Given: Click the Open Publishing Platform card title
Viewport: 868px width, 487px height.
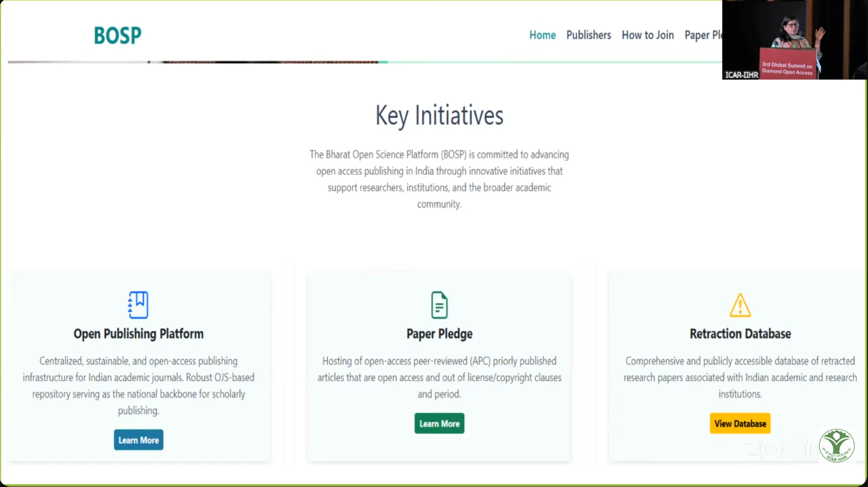Looking at the screenshot, I should point(138,334).
